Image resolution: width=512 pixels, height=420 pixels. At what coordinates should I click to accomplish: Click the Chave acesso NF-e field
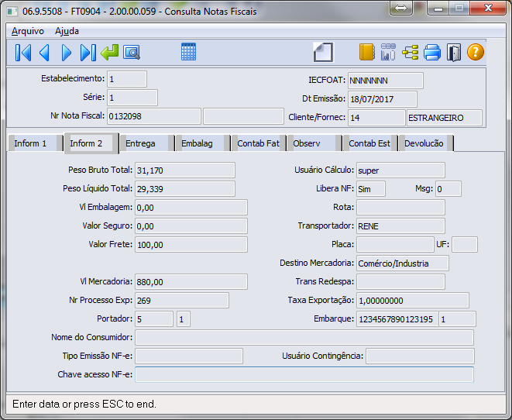click(x=304, y=374)
